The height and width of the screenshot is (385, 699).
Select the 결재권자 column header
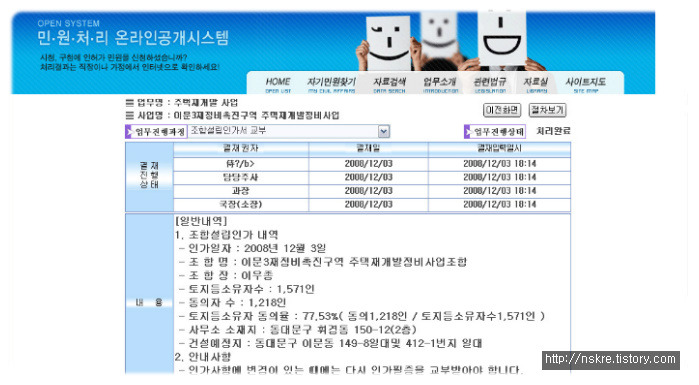click(x=241, y=148)
